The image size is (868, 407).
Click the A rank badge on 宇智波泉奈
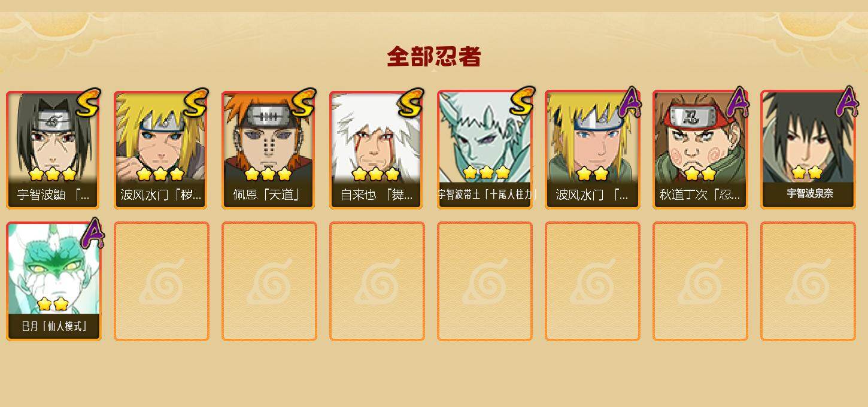846,101
